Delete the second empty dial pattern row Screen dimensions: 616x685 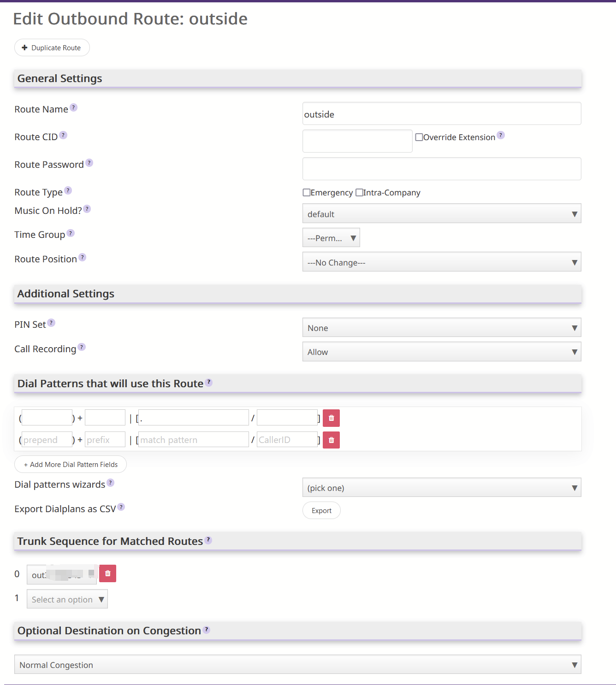(x=331, y=440)
